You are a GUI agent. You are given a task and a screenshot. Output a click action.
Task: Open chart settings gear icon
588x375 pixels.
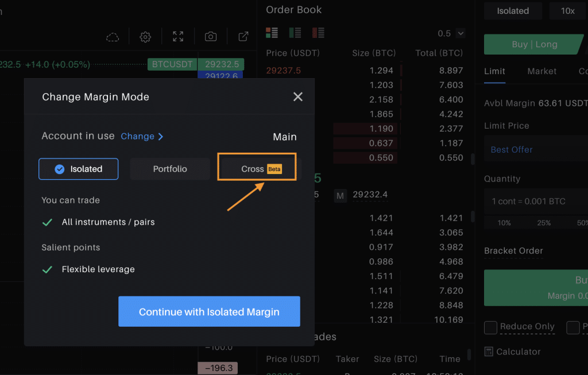[x=145, y=37]
